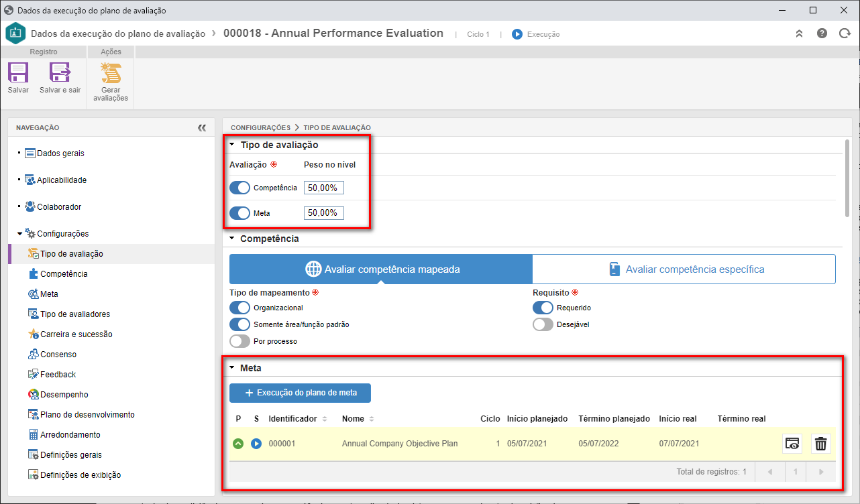
Task: Toggle the Requerido requisite switch
Action: click(x=543, y=308)
